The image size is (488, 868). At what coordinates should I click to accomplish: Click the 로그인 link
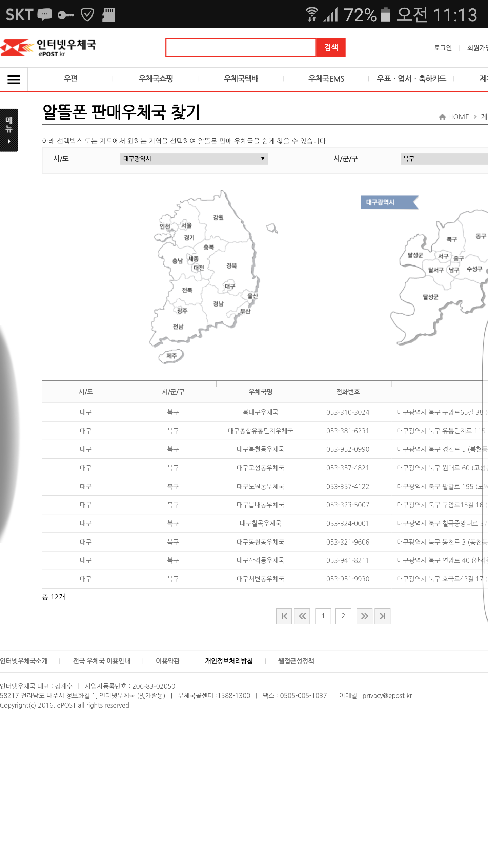443,48
